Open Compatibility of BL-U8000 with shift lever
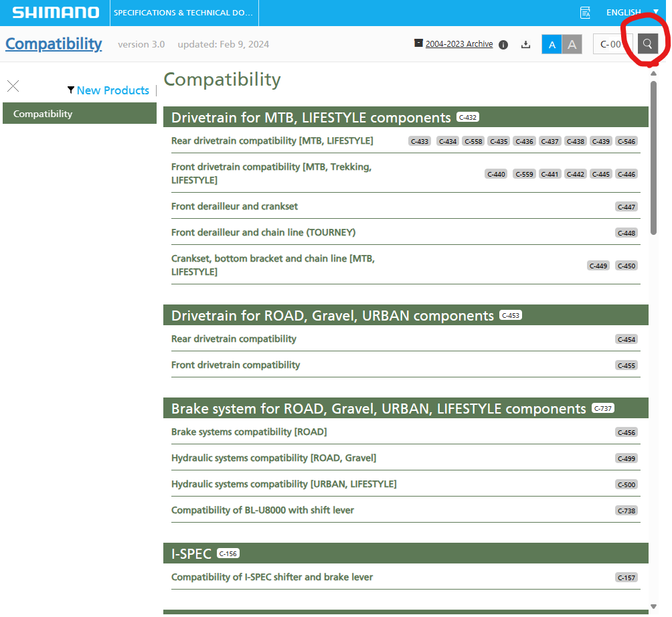The height and width of the screenshot is (617, 672). click(263, 510)
